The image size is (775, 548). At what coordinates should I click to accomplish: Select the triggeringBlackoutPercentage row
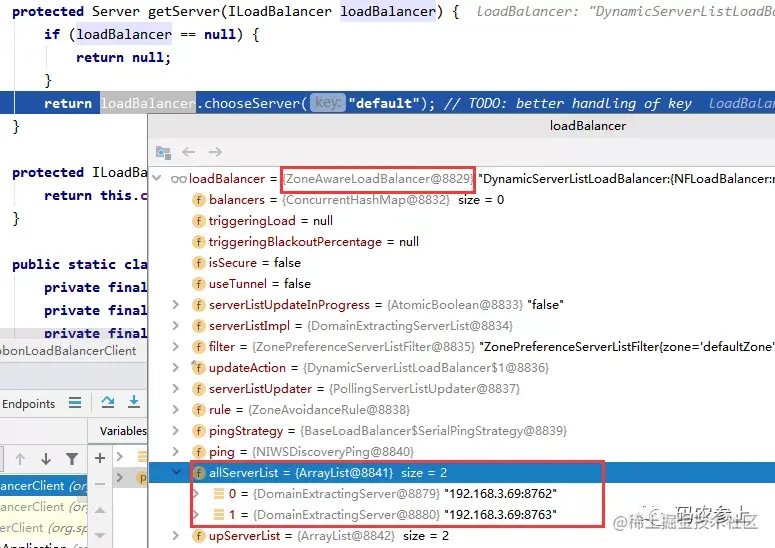coord(462,242)
